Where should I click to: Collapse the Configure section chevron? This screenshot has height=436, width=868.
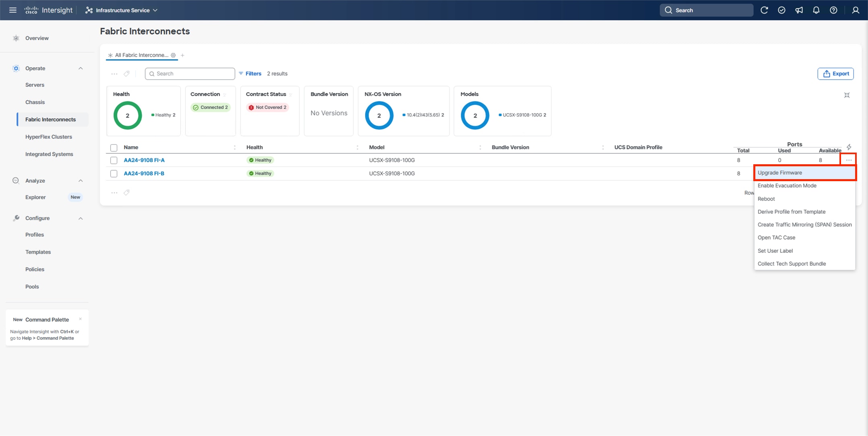coord(80,218)
